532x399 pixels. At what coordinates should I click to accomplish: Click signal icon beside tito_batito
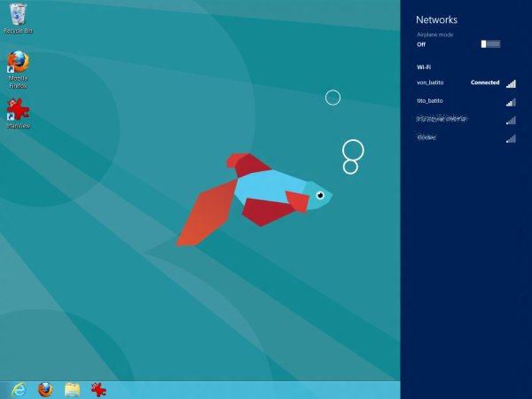click(x=511, y=102)
